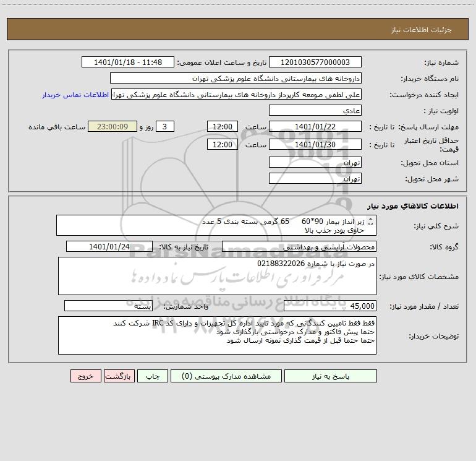476x461 pixels.
Task: Click استان محل تحویل field تهران
Action: (315, 162)
